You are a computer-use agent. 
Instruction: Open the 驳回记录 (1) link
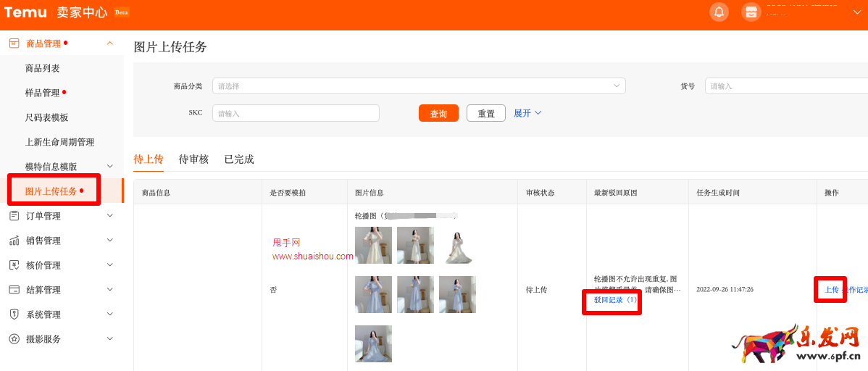point(614,300)
